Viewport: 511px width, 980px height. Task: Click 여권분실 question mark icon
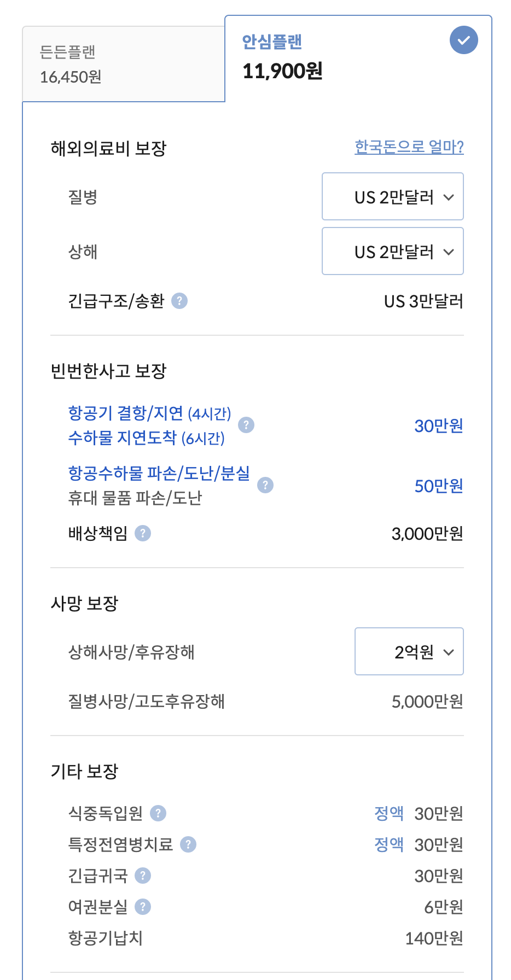pyautogui.click(x=143, y=907)
